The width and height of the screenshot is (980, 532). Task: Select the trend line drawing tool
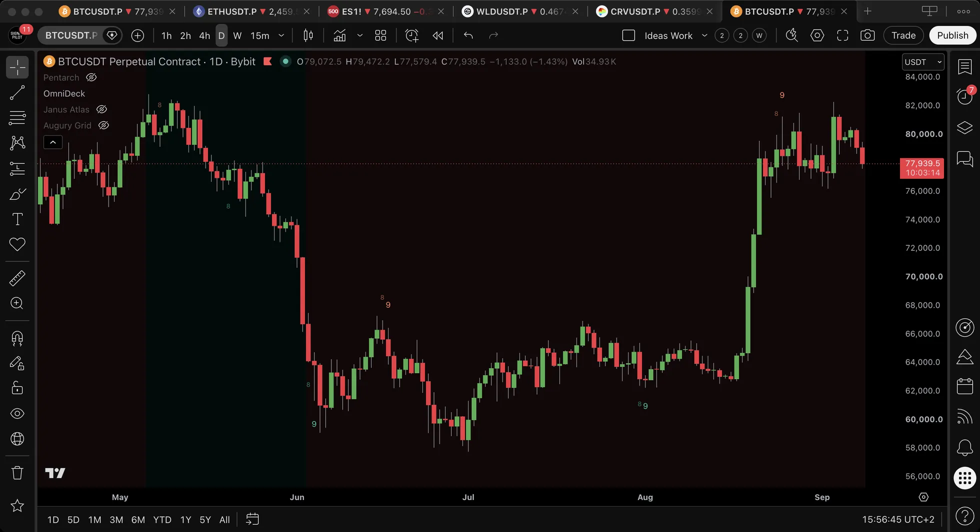click(17, 92)
